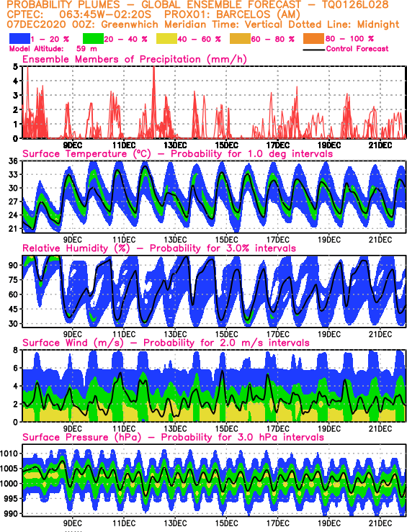This screenshot has width=407, height=532.
Task: Click the Surface Pressure chart title
Action: click(173, 437)
